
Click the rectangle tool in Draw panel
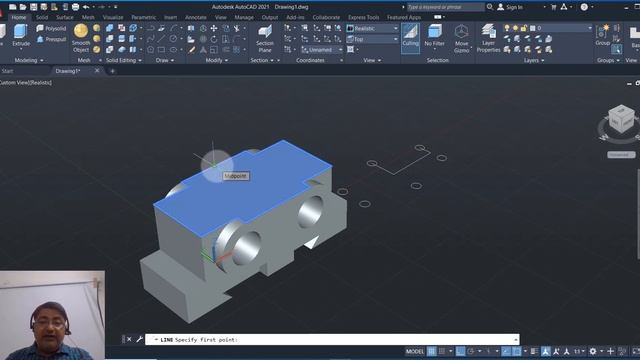pyautogui.click(x=162, y=50)
